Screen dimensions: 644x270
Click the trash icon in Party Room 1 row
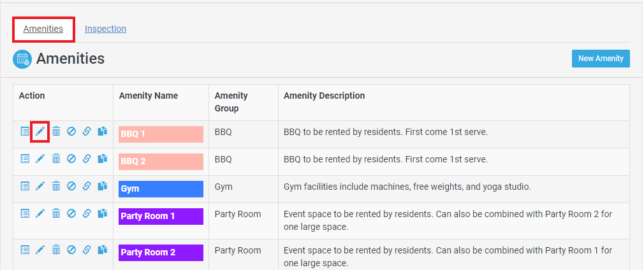(x=56, y=213)
